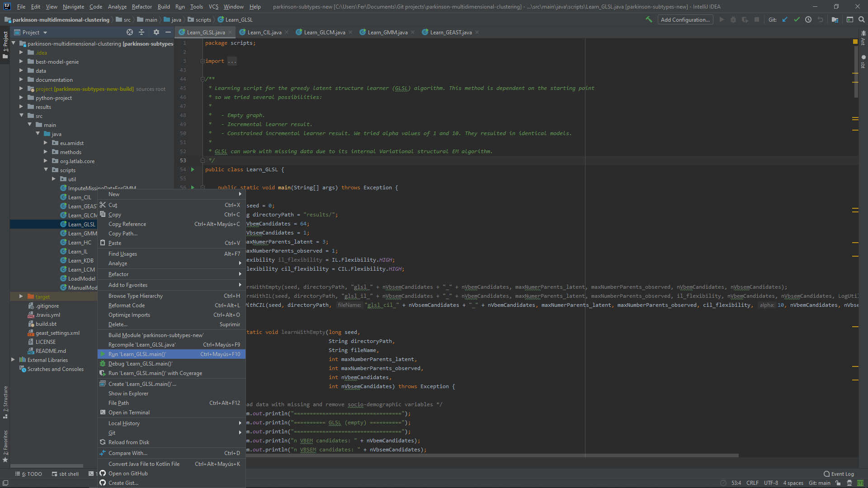Collapse the src folder

point(21,116)
